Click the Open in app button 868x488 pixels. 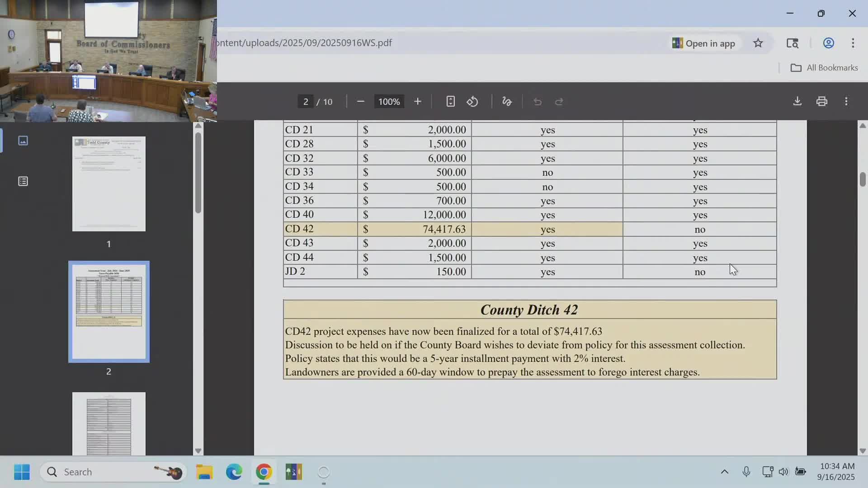[703, 43]
